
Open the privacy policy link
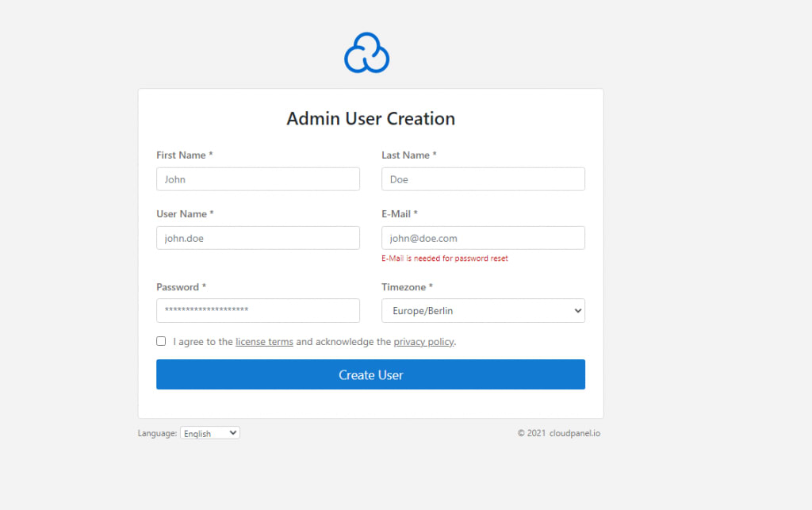click(423, 341)
